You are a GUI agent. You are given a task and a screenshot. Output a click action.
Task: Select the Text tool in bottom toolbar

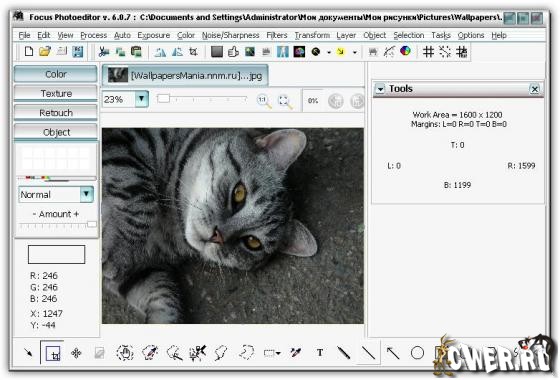coord(320,353)
